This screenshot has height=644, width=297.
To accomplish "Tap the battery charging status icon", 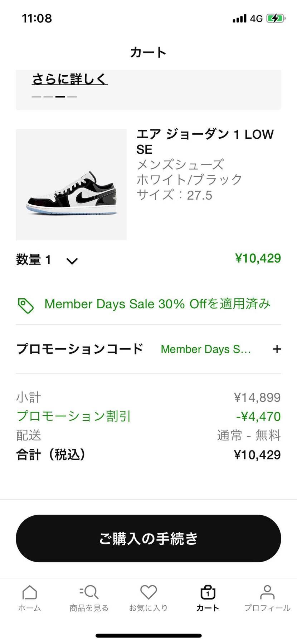I will pos(276,18).
